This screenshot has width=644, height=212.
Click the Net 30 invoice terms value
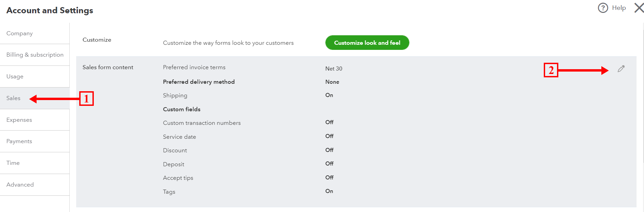click(334, 69)
